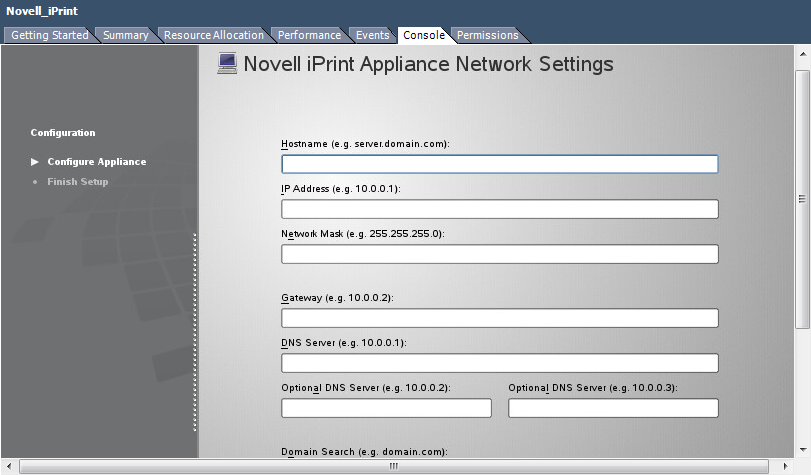Click the horizontal scrollbar right arrow
Image resolution: width=811 pixels, height=475 pixels.
pos(785,466)
